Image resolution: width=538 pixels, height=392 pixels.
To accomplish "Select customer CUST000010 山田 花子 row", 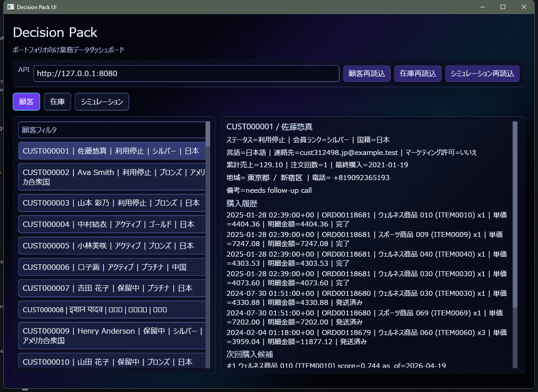I will click(112, 361).
